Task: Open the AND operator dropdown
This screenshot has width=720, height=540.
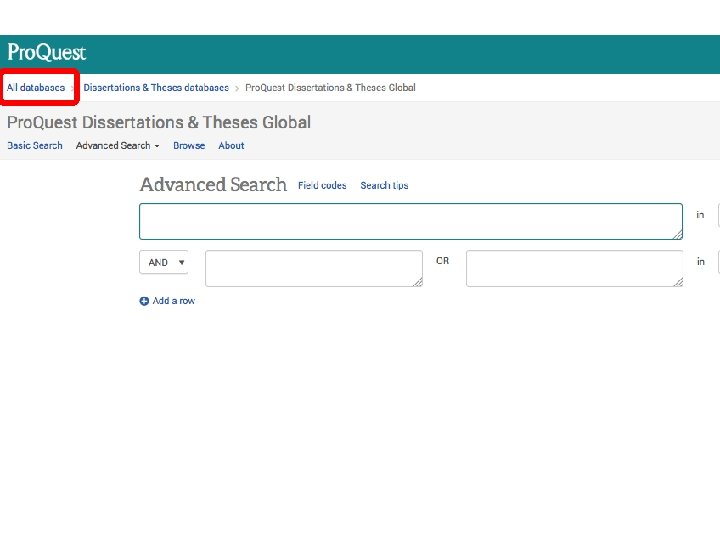Action: point(163,262)
